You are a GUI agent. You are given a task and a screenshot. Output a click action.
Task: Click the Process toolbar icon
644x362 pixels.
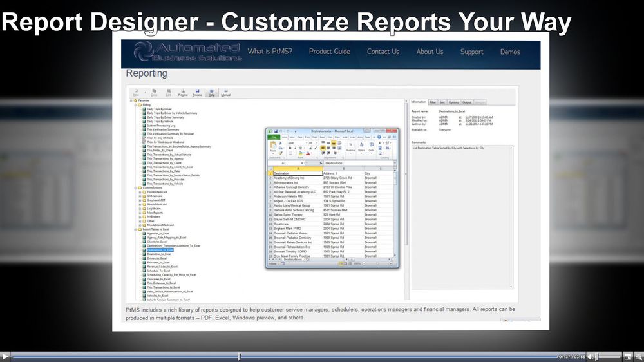(x=197, y=93)
